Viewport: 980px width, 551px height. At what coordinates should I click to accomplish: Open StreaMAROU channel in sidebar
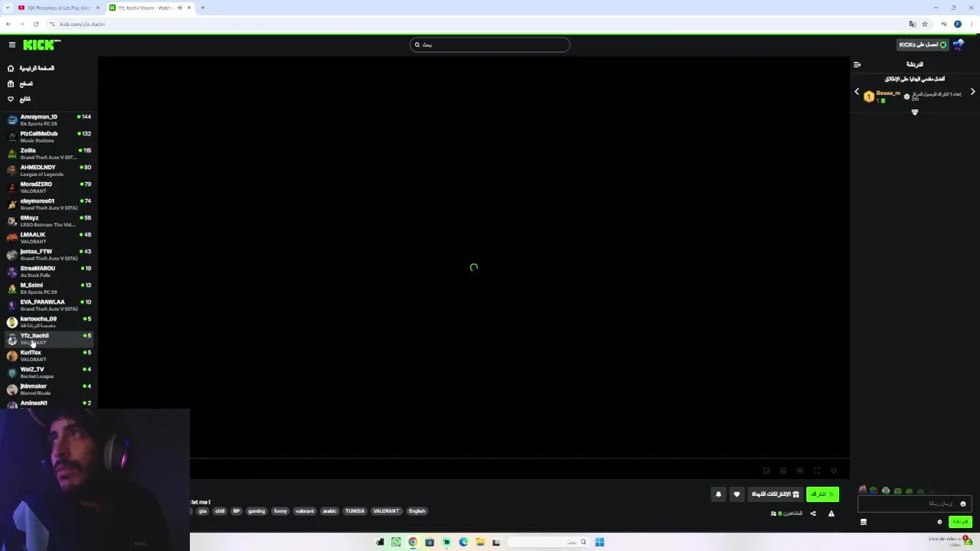point(49,272)
